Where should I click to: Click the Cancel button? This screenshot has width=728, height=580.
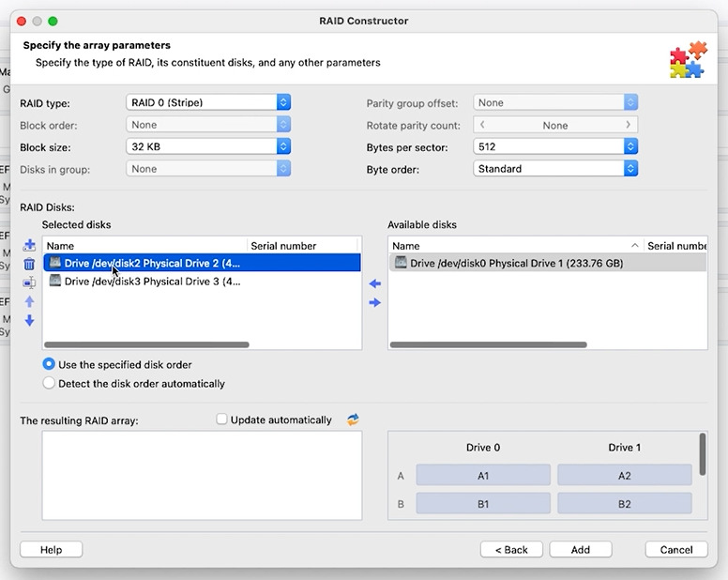[x=676, y=549]
